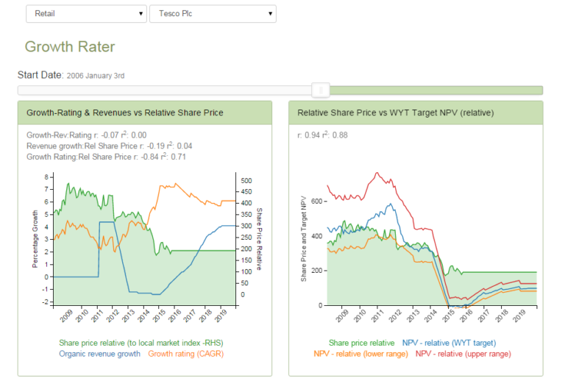565x392 pixels.
Task: Toggle NPV - relative (WYT target) legend
Action: click(449, 343)
